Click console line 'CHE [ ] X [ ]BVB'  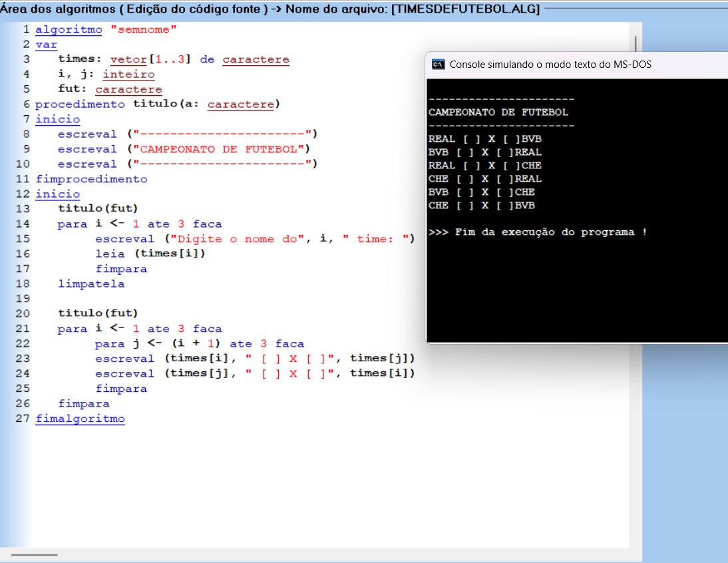(482, 206)
